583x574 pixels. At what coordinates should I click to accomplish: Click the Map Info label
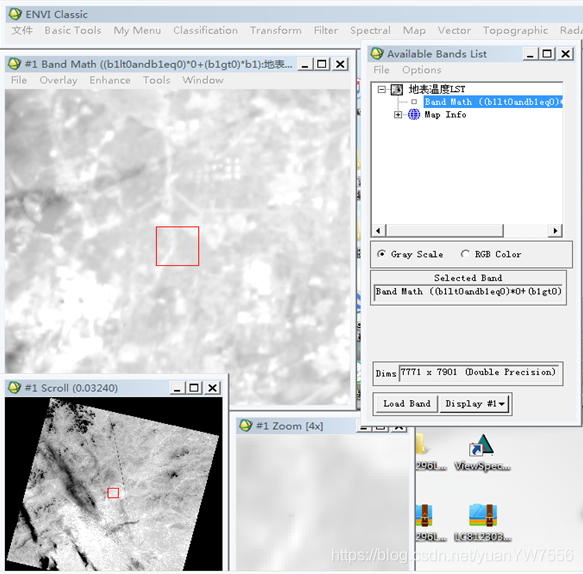(x=445, y=115)
